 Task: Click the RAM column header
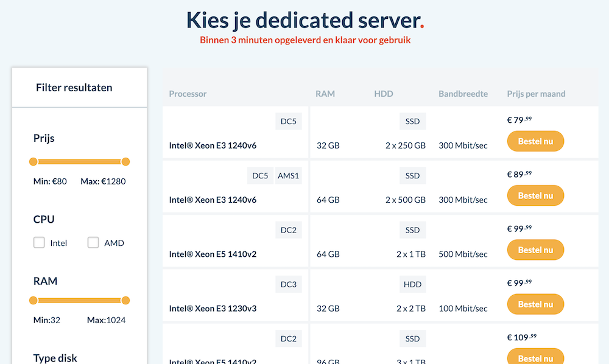click(325, 93)
